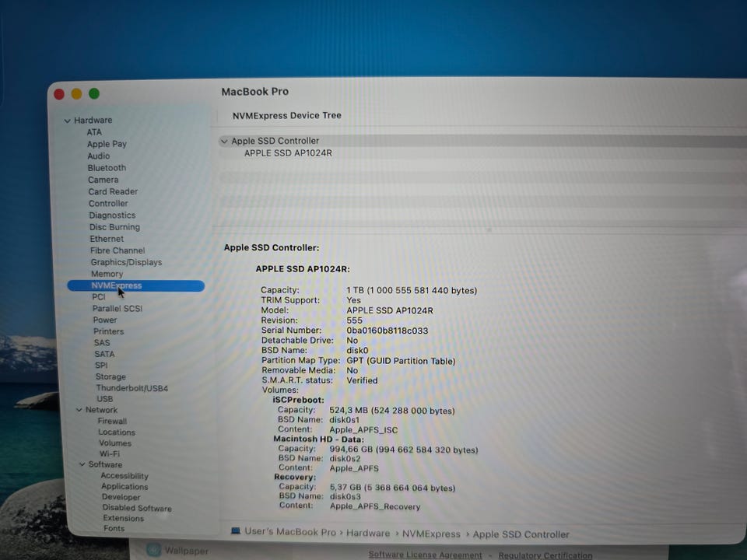Click the serial number 0ba0160b8118c033

(x=387, y=331)
